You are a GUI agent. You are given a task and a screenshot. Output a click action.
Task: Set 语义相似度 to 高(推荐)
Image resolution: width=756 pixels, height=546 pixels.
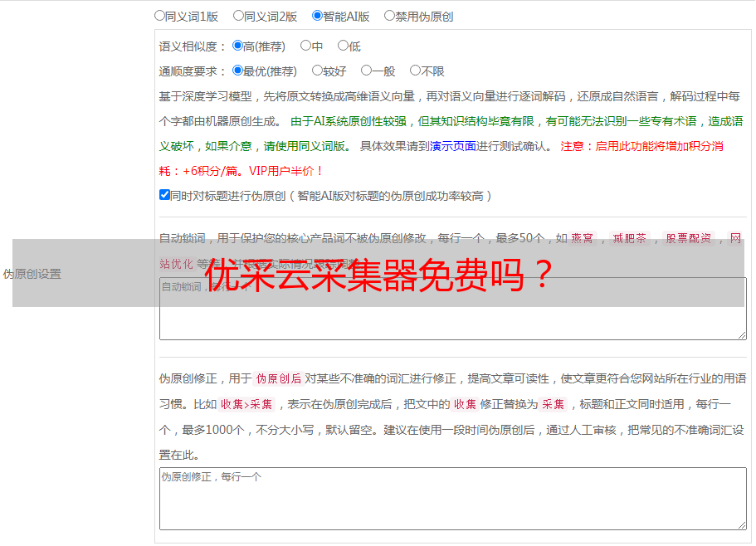tap(237, 46)
